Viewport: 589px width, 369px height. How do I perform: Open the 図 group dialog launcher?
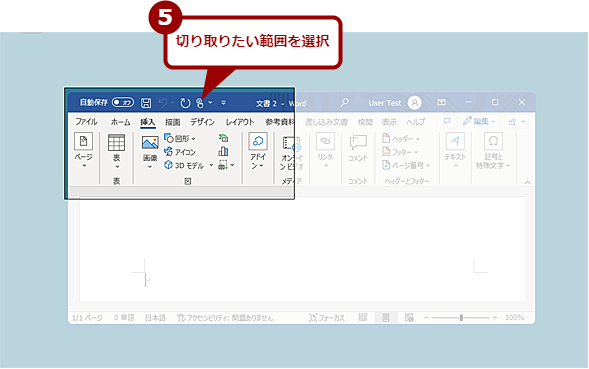(x=188, y=181)
